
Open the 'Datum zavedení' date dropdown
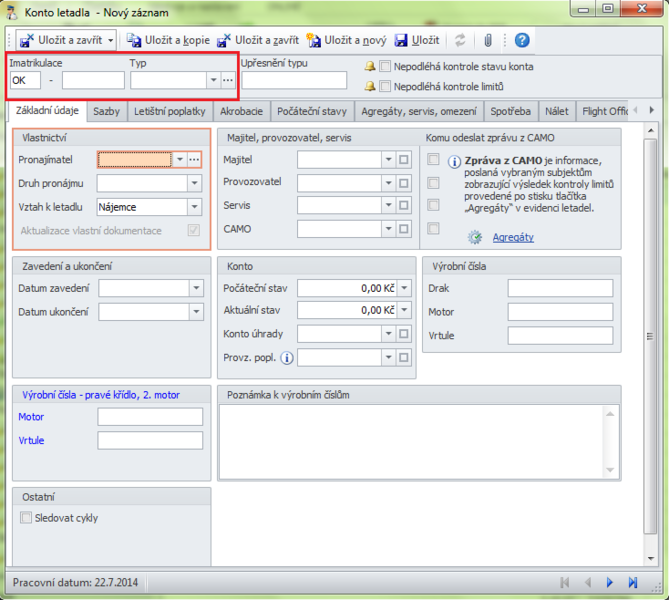point(195,288)
